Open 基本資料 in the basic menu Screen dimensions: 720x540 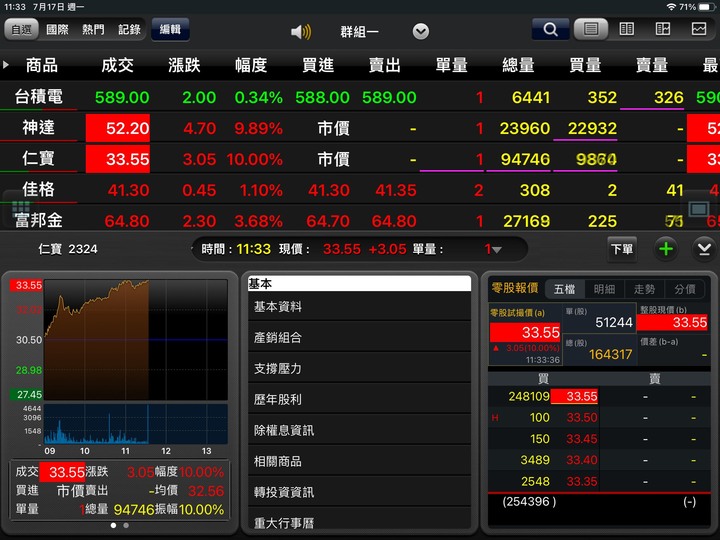[x=360, y=307]
